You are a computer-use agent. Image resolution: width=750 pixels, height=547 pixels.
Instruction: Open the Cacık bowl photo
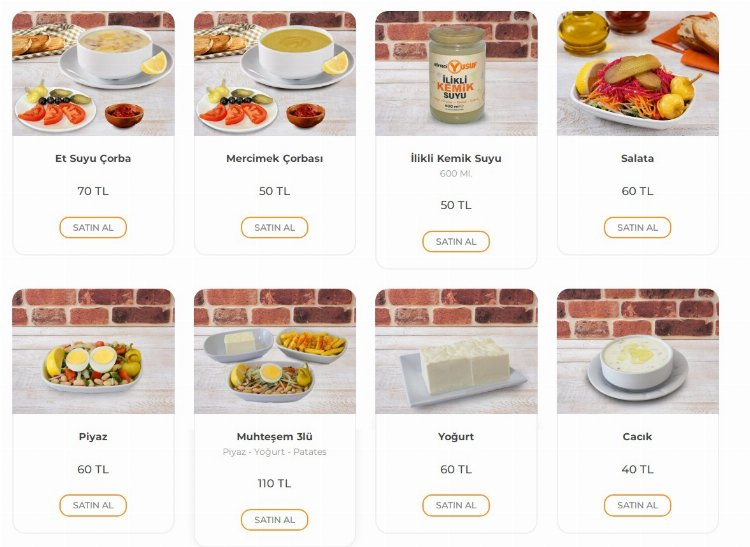click(x=637, y=351)
